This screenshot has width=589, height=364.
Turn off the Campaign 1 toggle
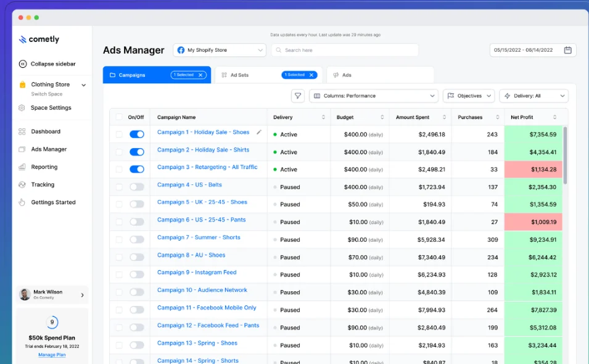click(137, 134)
